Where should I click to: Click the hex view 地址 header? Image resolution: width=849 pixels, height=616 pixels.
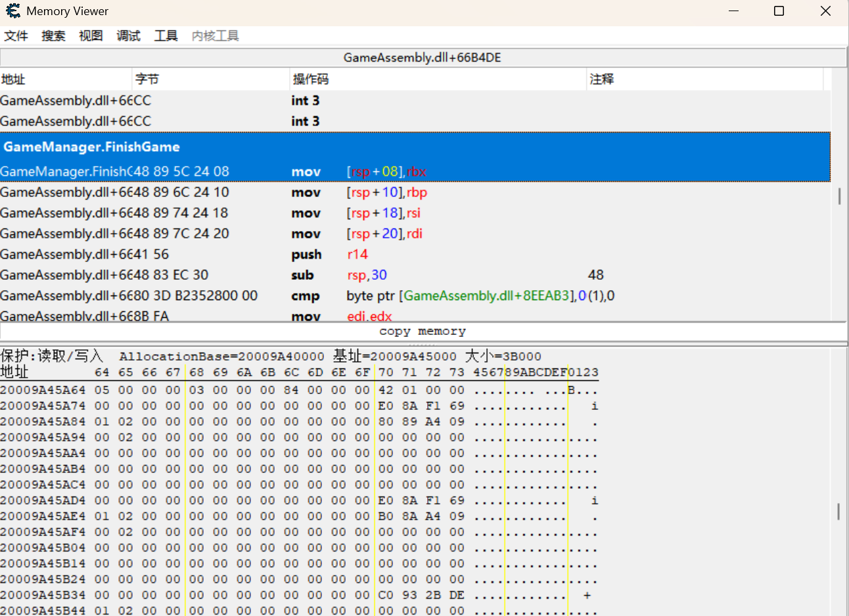tap(14, 372)
